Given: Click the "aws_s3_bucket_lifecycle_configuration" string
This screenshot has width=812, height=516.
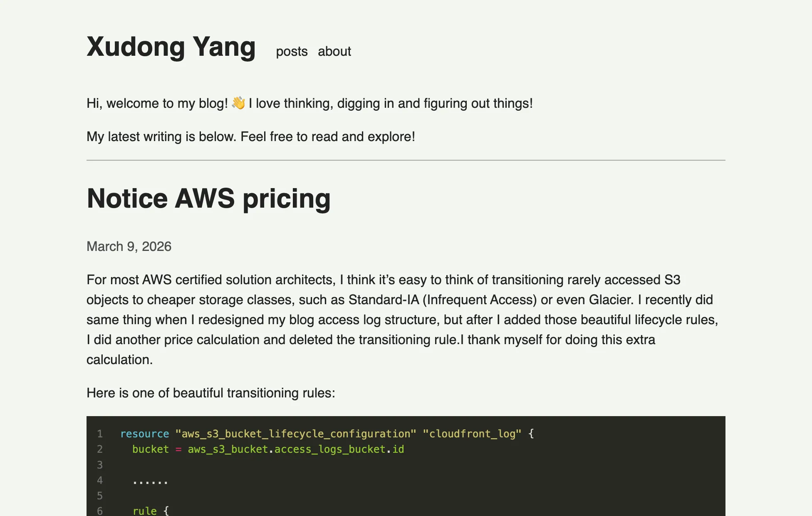Looking at the screenshot, I should [295, 434].
